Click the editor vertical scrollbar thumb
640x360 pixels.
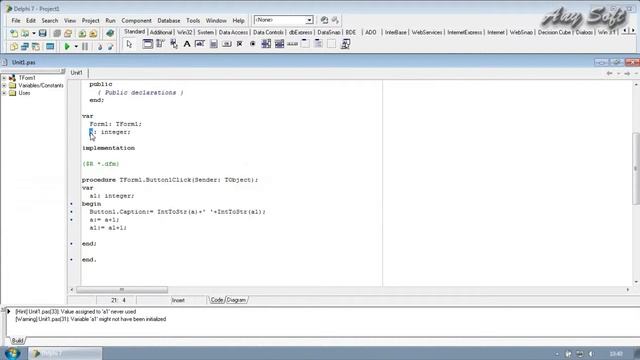[x=636, y=169]
